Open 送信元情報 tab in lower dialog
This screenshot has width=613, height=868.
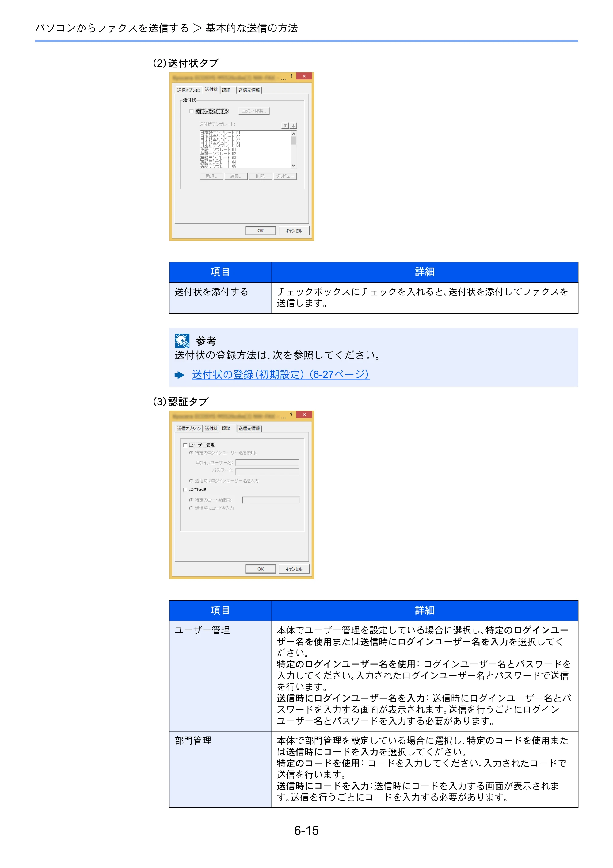[249, 428]
